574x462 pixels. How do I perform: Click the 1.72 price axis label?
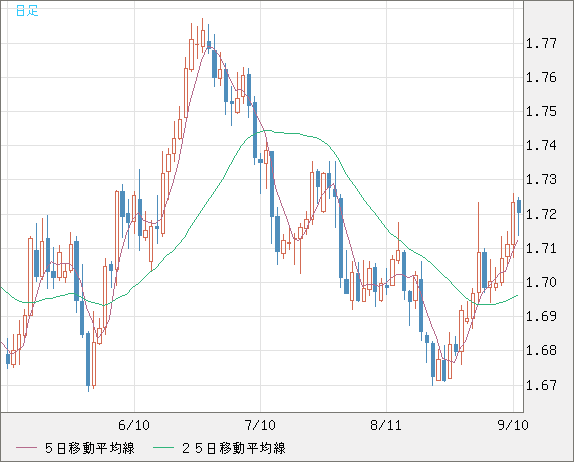pos(541,214)
